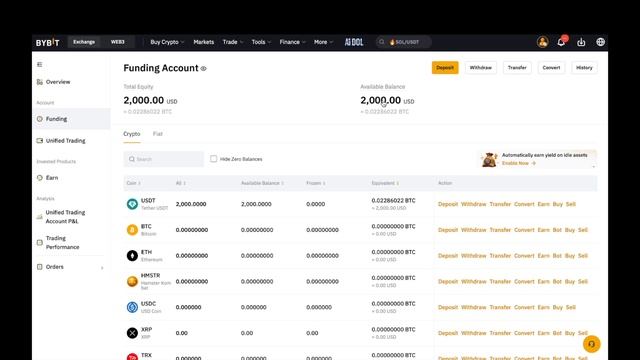Open Unified Trading in sidebar
This screenshot has width=640, height=360.
pos(65,141)
